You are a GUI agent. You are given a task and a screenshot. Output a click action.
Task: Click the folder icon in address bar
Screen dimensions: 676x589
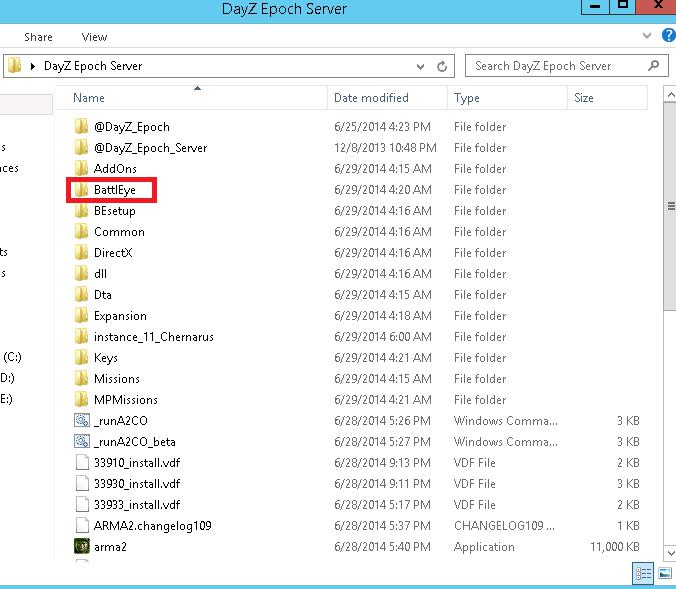click(x=15, y=66)
